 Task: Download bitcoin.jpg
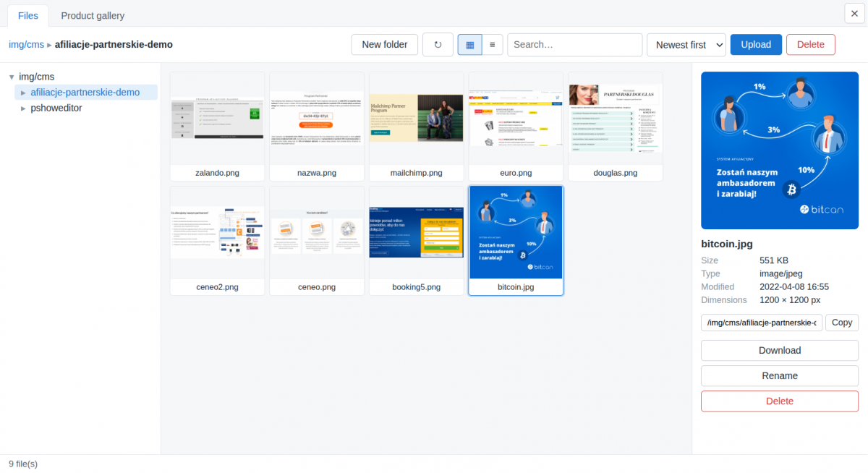pos(780,351)
